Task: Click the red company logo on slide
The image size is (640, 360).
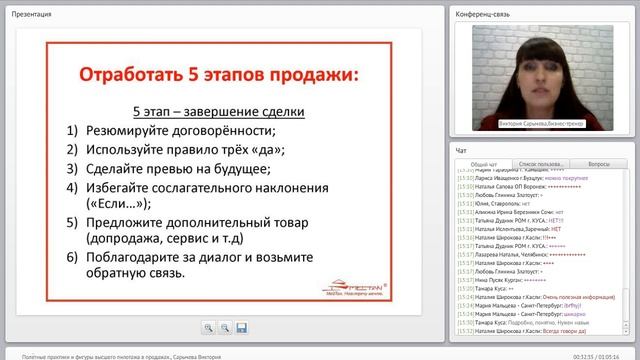Action: pyautogui.click(x=354, y=287)
